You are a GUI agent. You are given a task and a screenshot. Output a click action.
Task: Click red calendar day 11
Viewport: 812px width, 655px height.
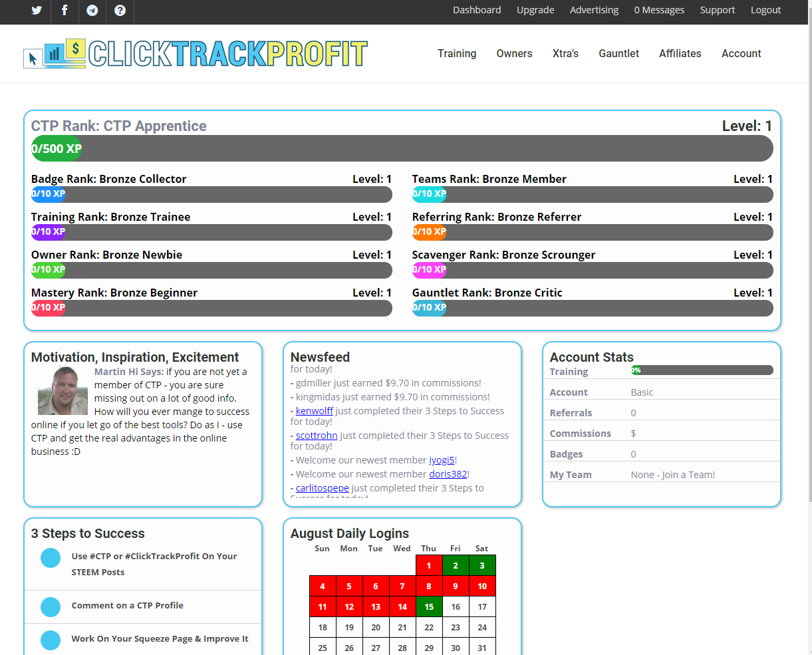click(323, 606)
